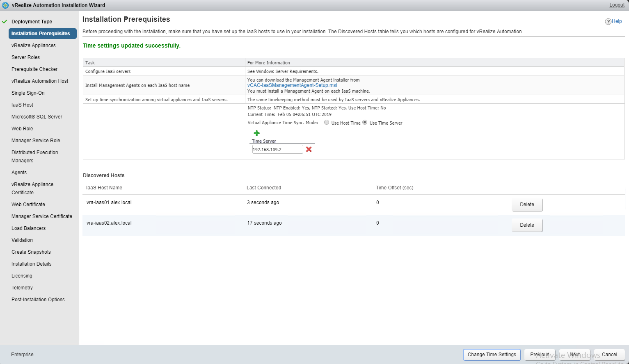Viewport: 629px width, 364px height.
Task: Open vRealize Appliances step in sidebar
Action: tap(34, 45)
